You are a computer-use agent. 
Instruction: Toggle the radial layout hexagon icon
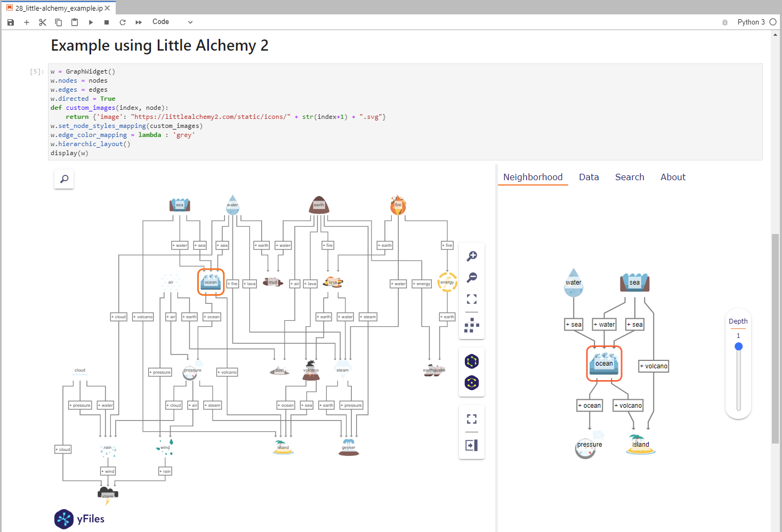coord(471,382)
